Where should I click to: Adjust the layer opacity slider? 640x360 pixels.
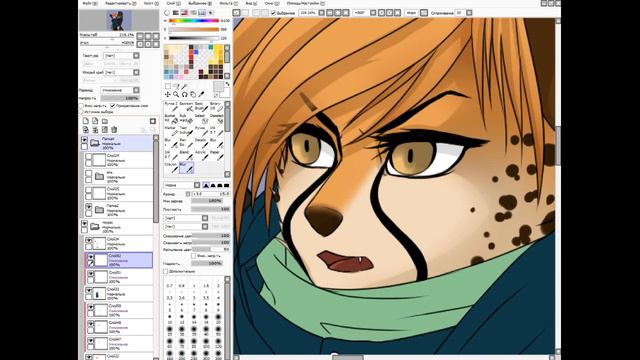point(120,98)
